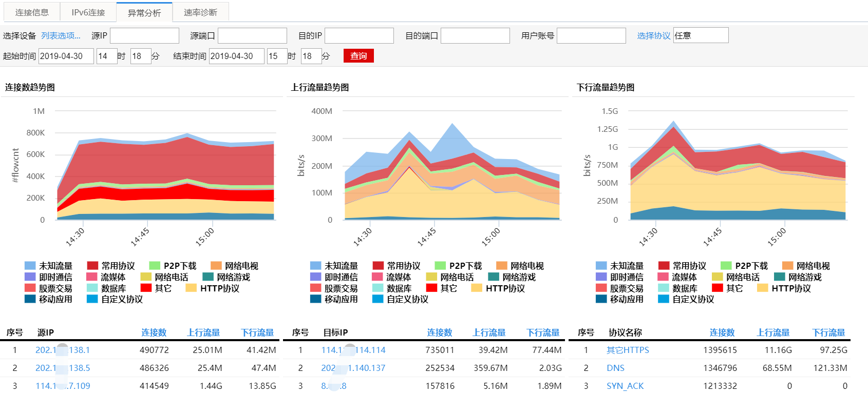The image size is (868, 393).
Task: Open the DNS protocol entry
Action: point(615,368)
